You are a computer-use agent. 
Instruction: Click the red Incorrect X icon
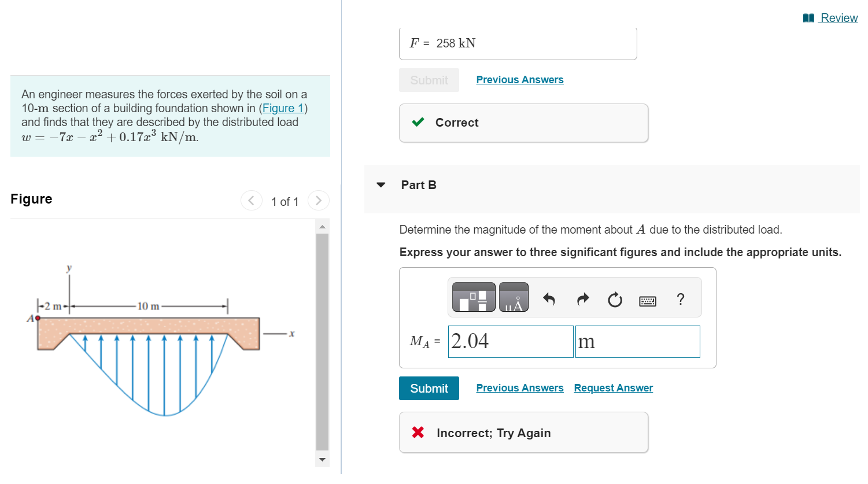419,433
